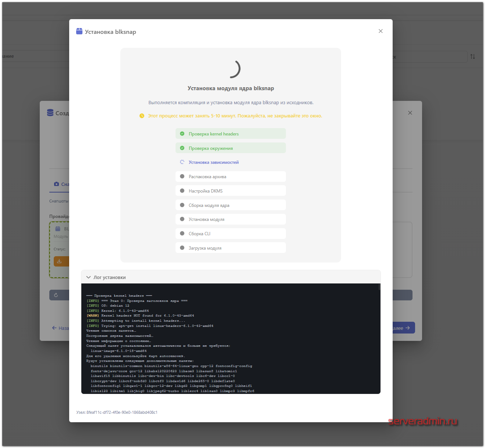
Task: Click the green check icon for Проверка окружения
Action: (182, 148)
